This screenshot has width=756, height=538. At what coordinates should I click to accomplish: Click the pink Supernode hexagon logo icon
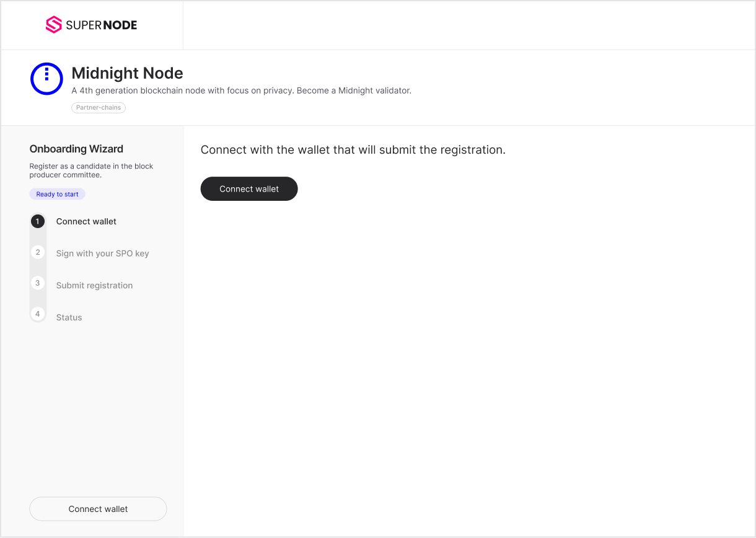coord(54,25)
